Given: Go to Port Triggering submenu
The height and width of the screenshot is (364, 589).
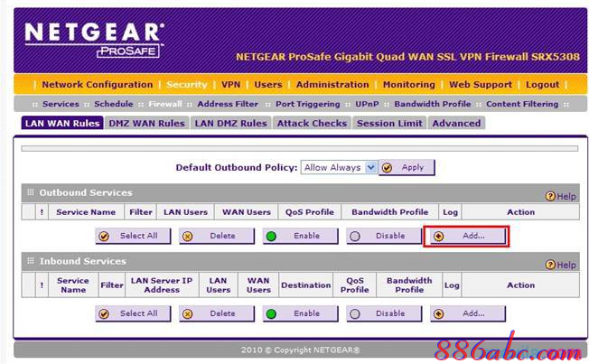Looking at the screenshot, I should [x=308, y=104].
